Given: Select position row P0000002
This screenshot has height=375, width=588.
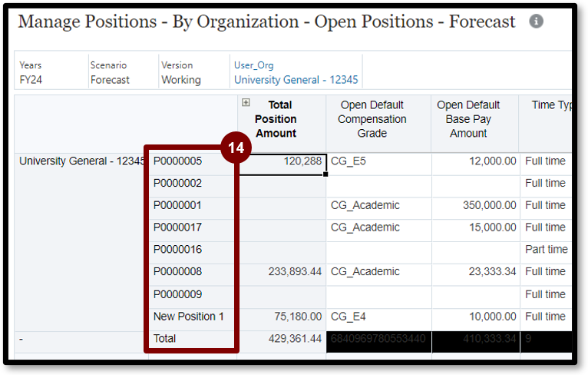Looking at the screenshot, I should tap(177, 183).
